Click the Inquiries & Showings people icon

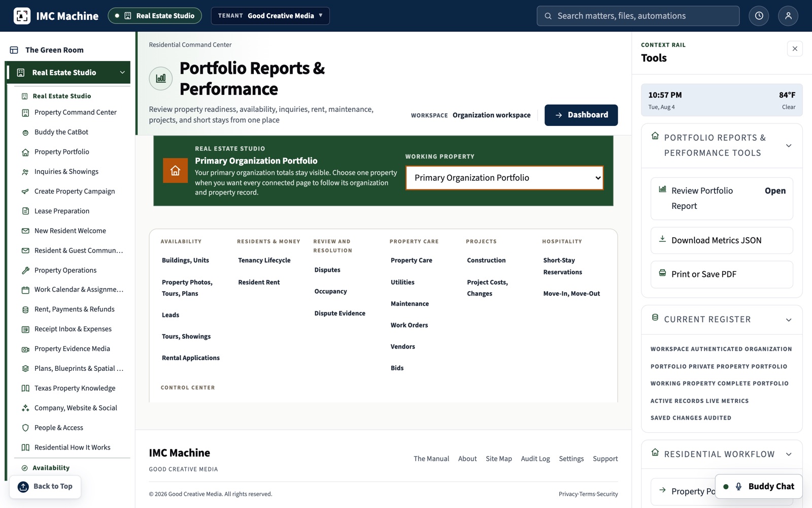click(25, 172)
